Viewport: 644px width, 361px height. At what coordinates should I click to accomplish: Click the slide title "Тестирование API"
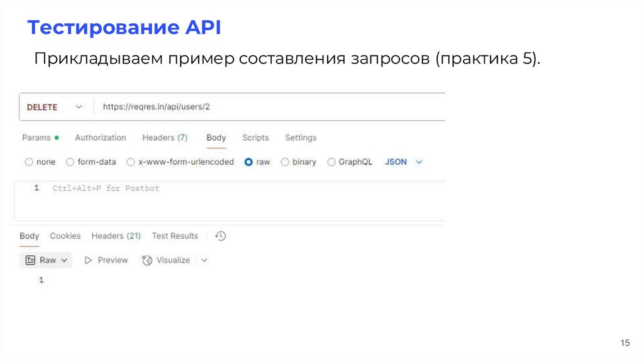(124, 28)
